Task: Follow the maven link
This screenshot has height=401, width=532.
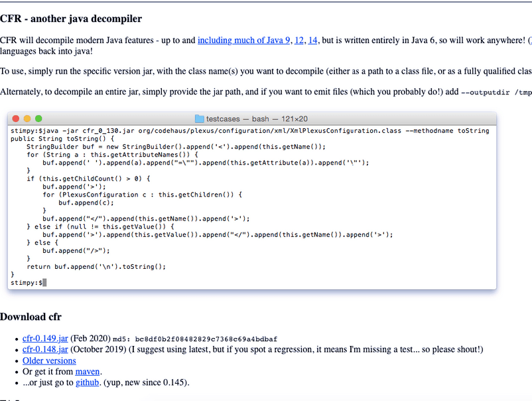Action: click(87, 372)
